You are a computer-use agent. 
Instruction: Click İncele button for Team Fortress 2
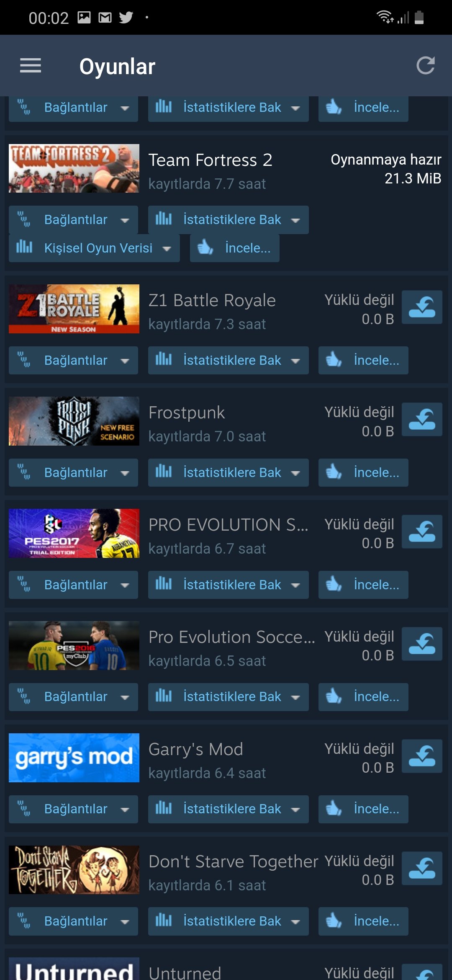point(234,248)
